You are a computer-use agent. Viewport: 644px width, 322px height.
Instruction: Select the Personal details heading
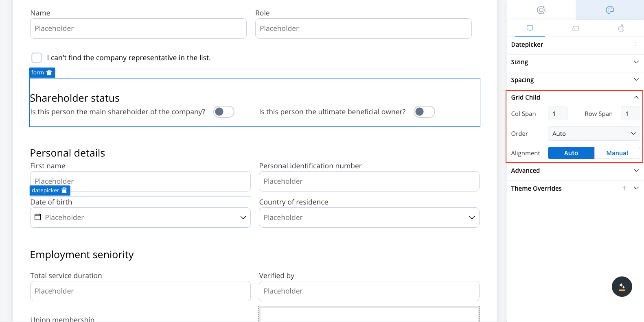point(68,153)
